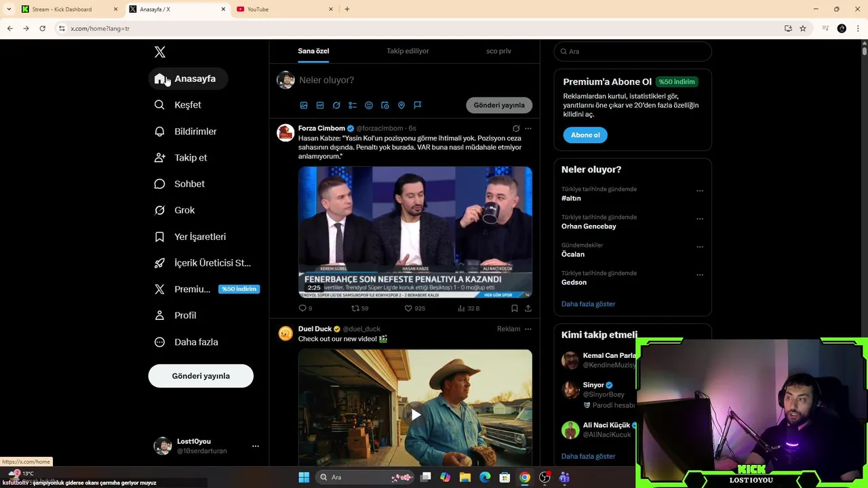Open Fenerbahçe video thumbnail
Viewport: 868px width, 488px height.
[x=415, y=232]
